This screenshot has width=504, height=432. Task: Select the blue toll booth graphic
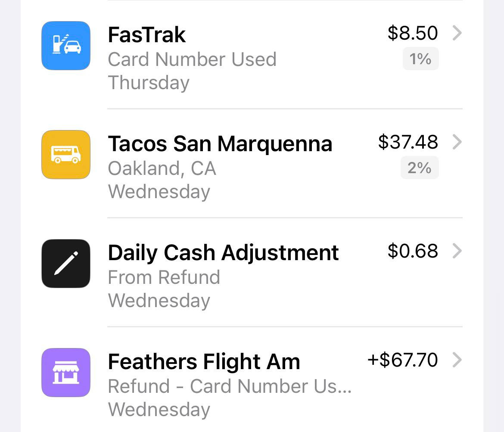65,45
